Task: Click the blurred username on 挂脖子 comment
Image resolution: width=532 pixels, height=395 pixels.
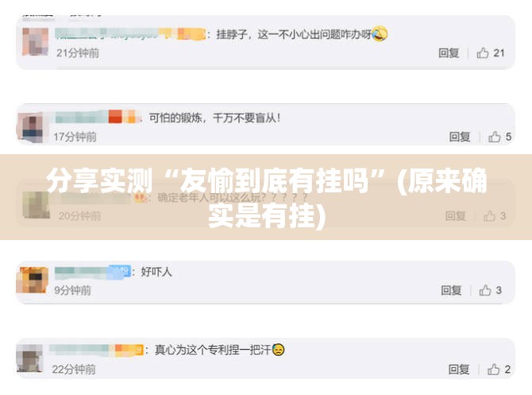Action: [x=131, y=34]
